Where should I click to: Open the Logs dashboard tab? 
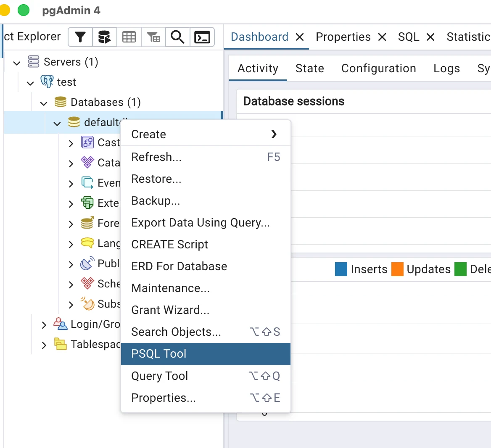pyautogui.click(x=446, y=68)
